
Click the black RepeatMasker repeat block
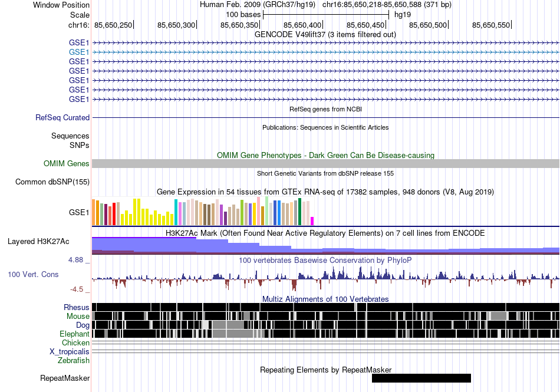421,378
